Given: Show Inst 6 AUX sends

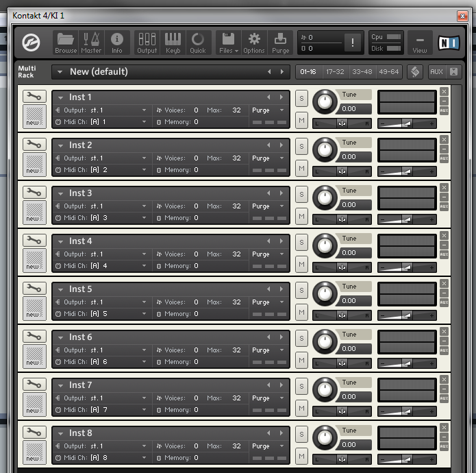Looking at the screenshot, I should (x=444, y=350).
